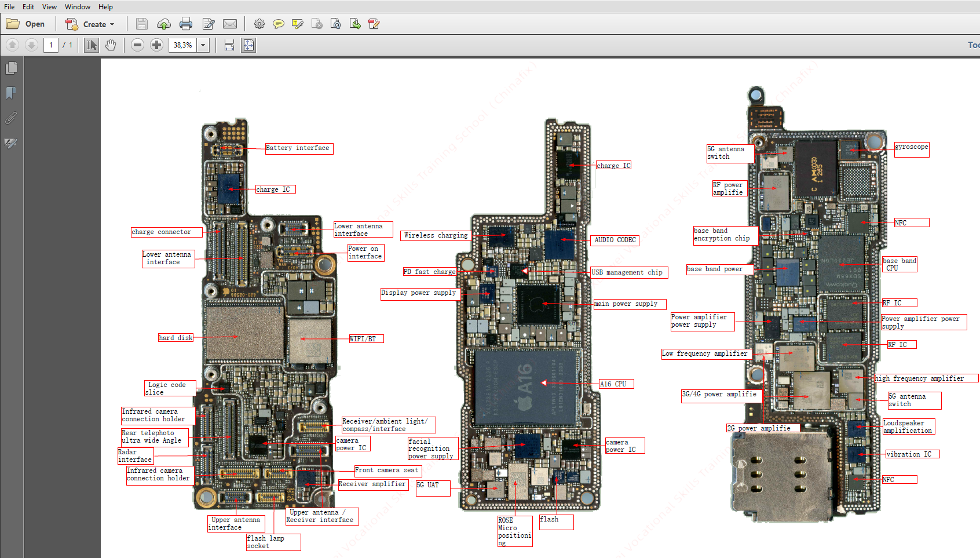Image resolution: width=980 pixels, height=558 pixels.
Task: Click the printer icon to print
Action: [186, 24]
